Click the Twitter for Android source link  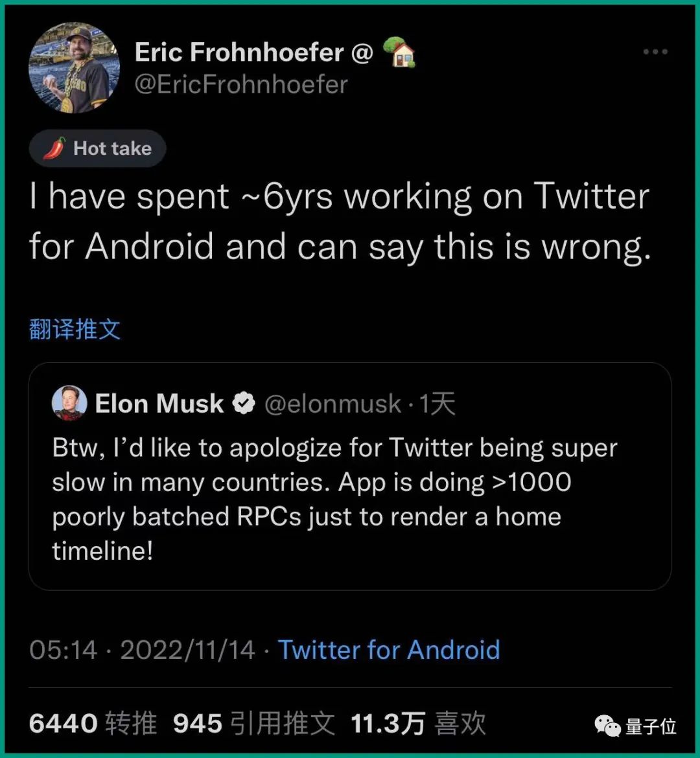389,650
